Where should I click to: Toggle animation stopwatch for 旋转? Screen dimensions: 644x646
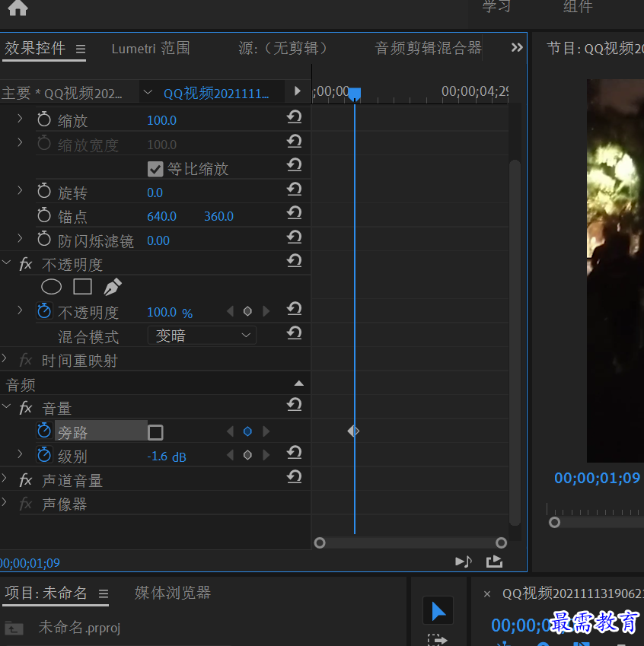(44, 192)
